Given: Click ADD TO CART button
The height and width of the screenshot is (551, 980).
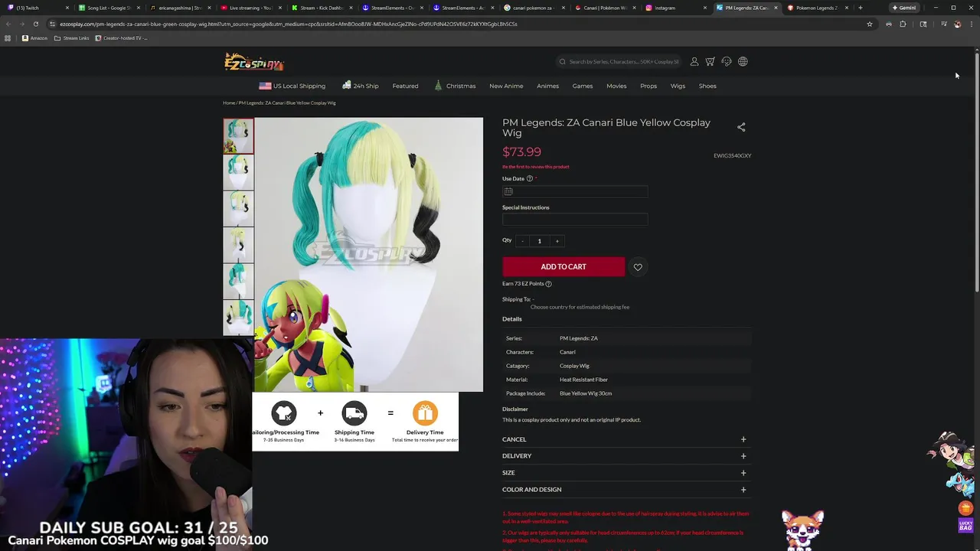Looking at the screenshot, I should 563,266.
